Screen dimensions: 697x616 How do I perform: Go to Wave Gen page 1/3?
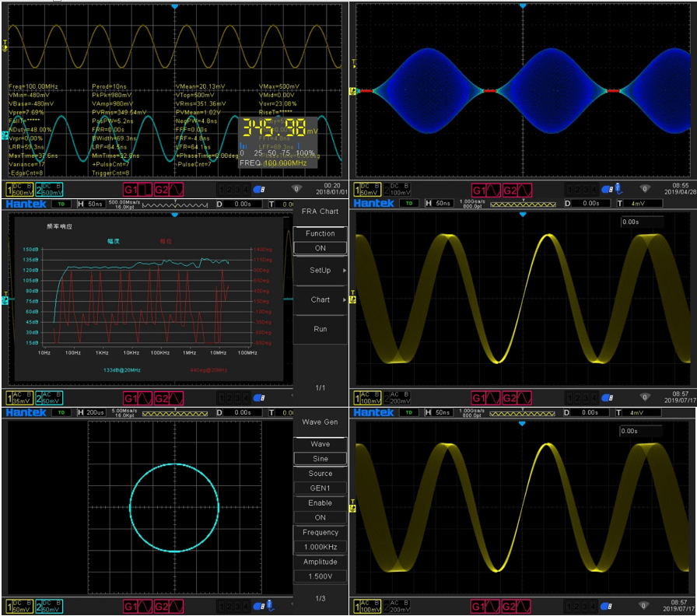coord(320,598)
